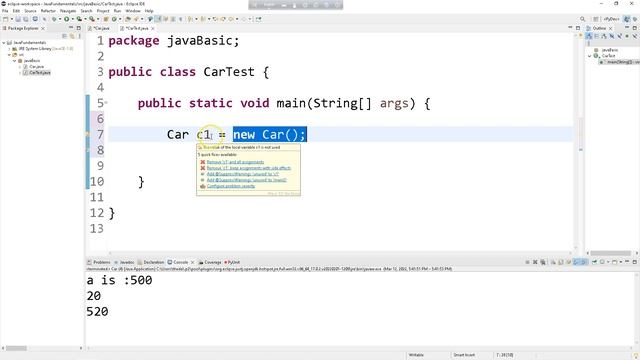Click the Save All toolbar icon
The image size is (640, 360).
coord(26,19)
